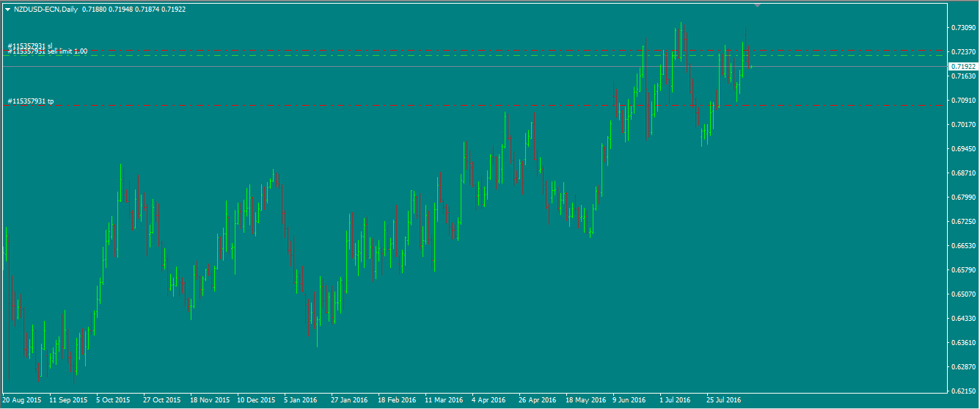
Task: Click price axis label 0.64330
Action: click(962, 319)
